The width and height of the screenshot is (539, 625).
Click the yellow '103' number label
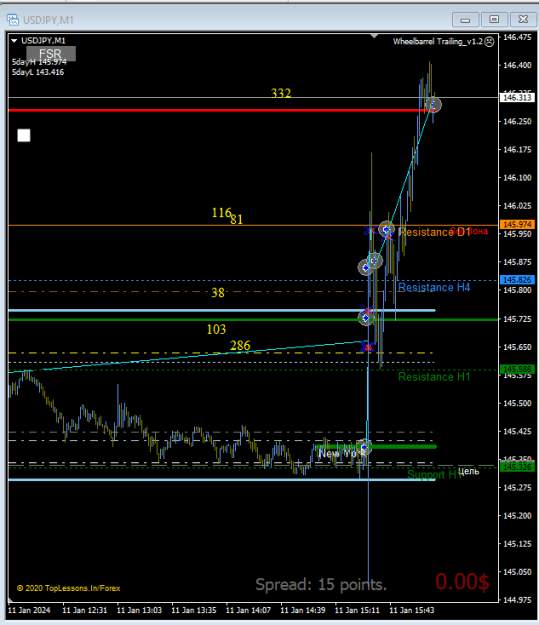216,329
